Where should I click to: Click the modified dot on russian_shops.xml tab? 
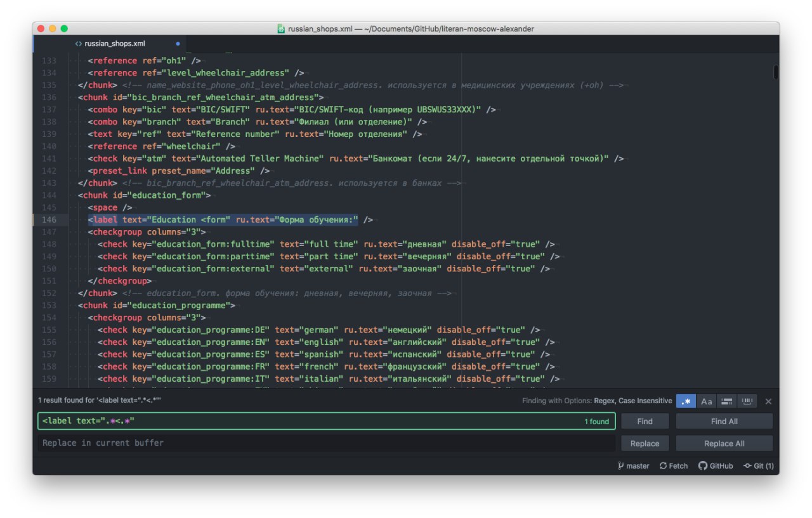178,44
